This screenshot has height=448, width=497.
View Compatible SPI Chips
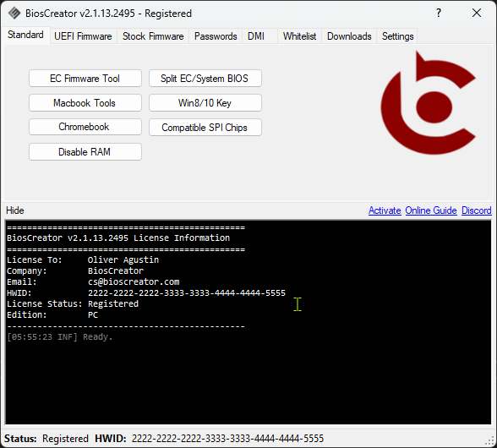(x=205, y=127)
